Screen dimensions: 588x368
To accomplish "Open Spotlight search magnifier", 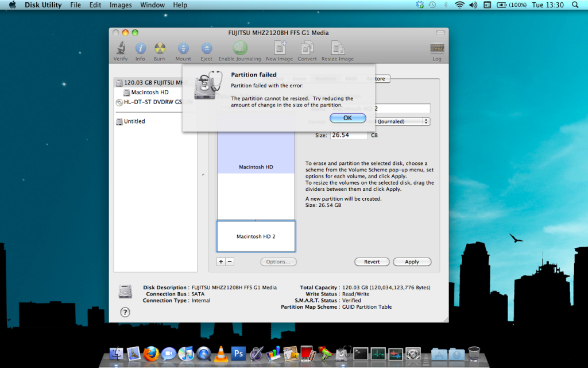I will tap(575, 5).
